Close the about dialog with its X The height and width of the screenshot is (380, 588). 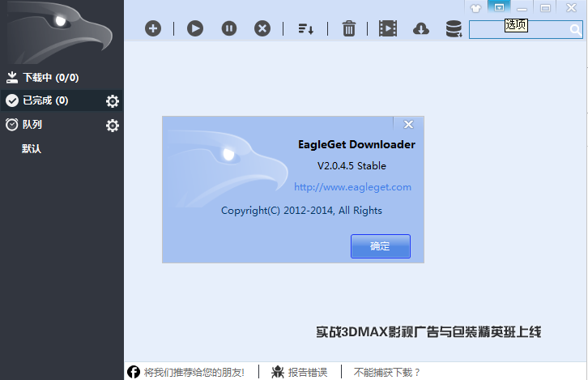point(408,124)
